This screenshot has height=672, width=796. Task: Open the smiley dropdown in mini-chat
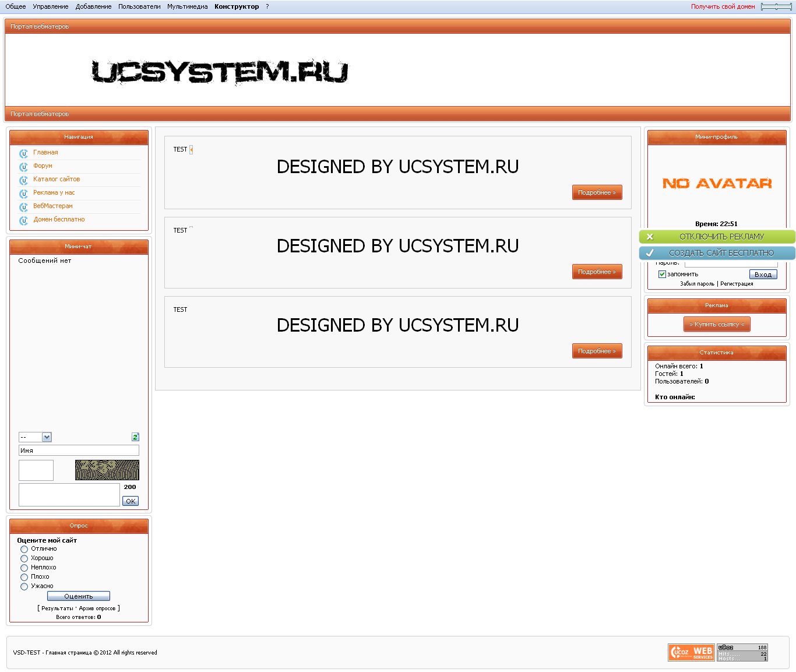(35, 437)
